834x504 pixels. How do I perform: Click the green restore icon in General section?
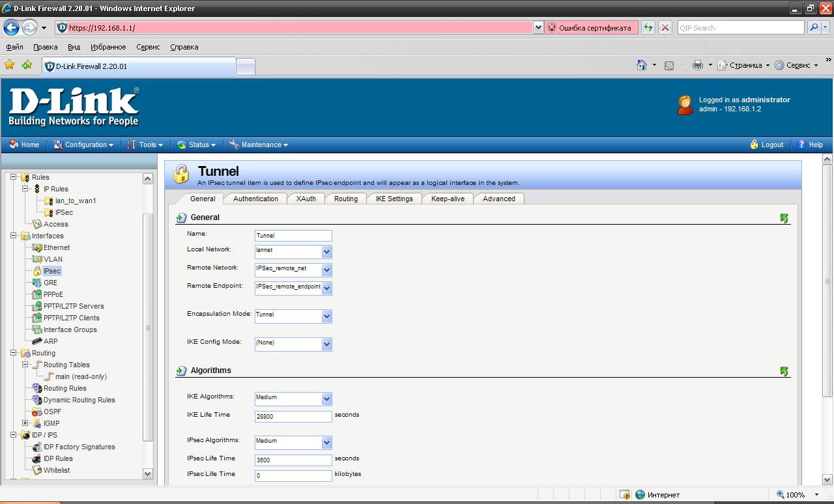[784, 219]
